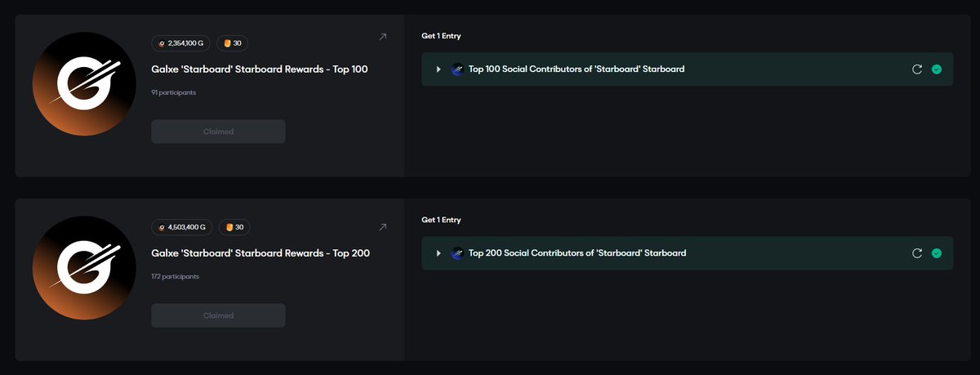Click the green checkmark on Top 200 task

pyautogui.click(x=937, y=253)
